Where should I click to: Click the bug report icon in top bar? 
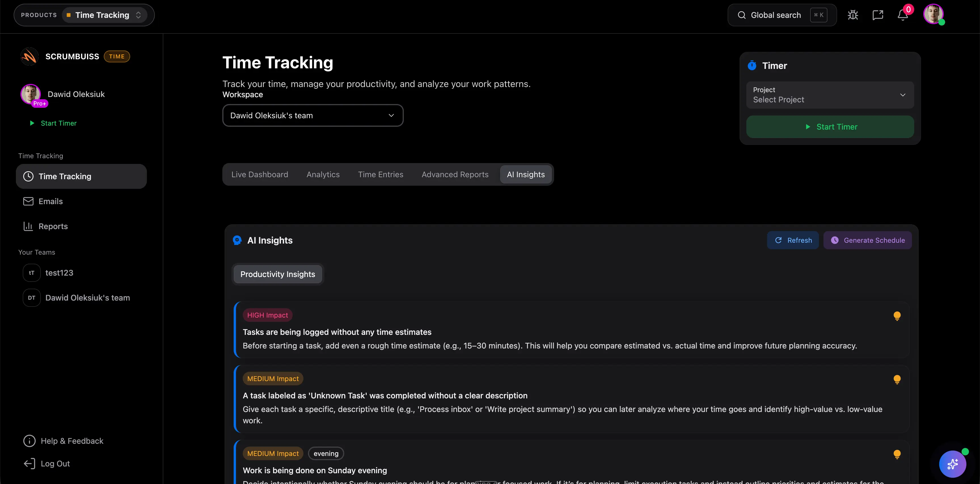[853, 15]
